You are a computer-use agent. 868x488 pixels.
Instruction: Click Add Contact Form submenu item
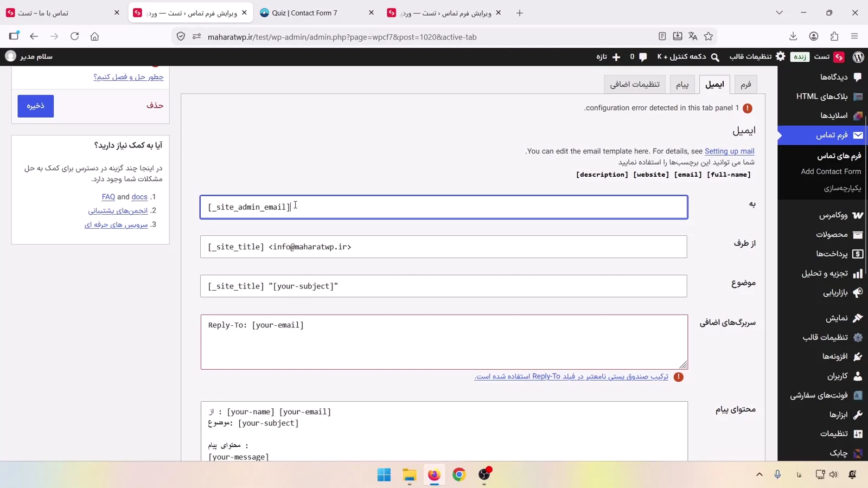pyautogui.click(x=831, y=171)
